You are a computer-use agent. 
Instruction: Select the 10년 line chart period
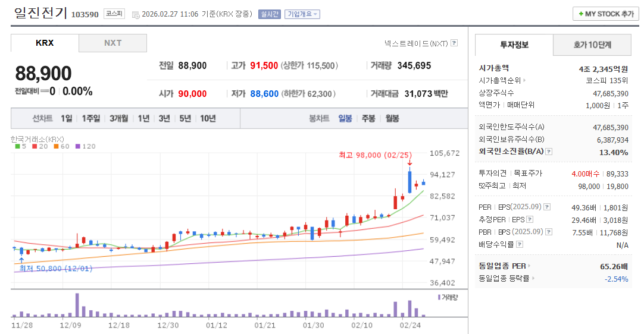pos(208,119)
